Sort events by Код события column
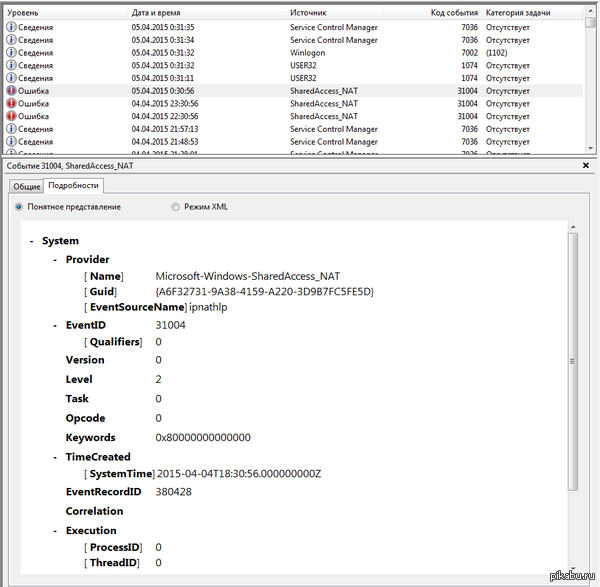The width and height of the screenshot is (600, 587). (x=453, y=13)
